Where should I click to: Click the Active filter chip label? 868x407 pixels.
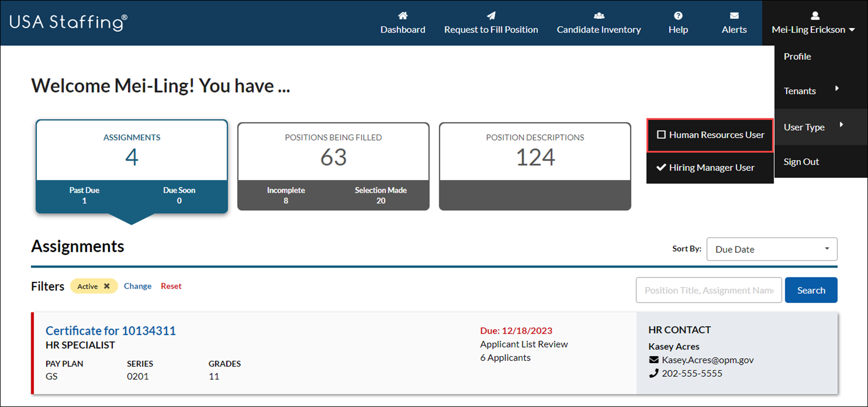[x=87, y=286]
